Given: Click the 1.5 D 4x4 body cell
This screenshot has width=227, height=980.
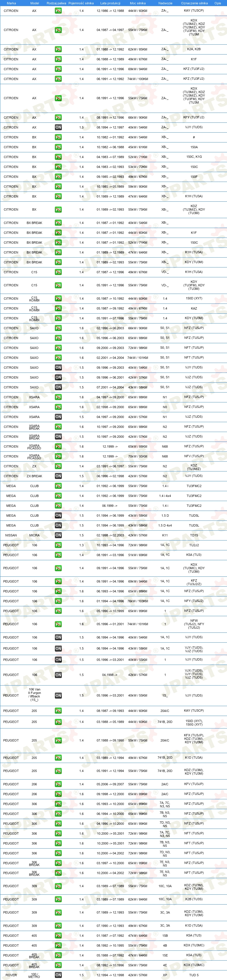Looking at the screenshot, I should point(165,525).
